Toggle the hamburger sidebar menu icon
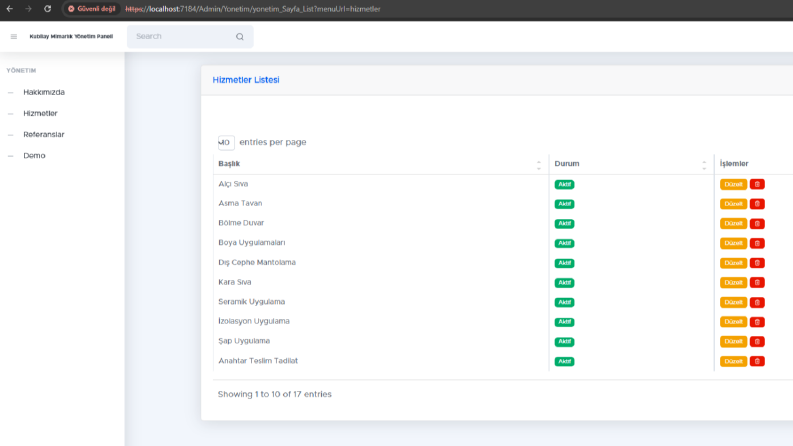This screenshot has width=793, height=446. tap(14, 36)
